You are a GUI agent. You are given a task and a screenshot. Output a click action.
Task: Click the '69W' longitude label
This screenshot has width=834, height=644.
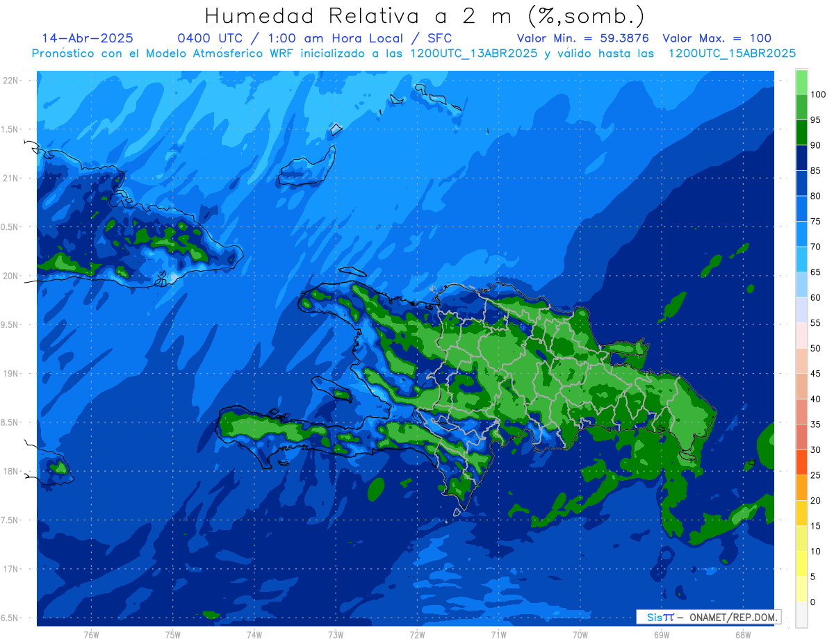click(x=662, y=635)
